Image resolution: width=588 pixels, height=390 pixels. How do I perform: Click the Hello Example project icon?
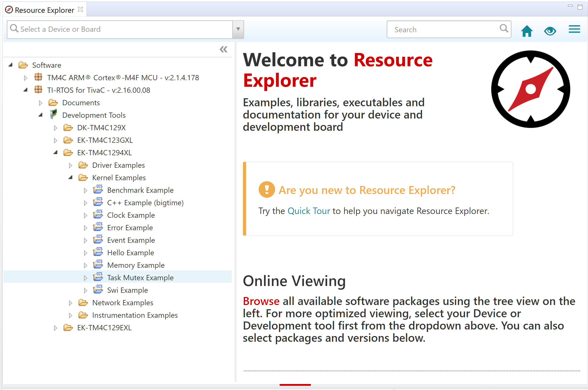coord(98,252)
